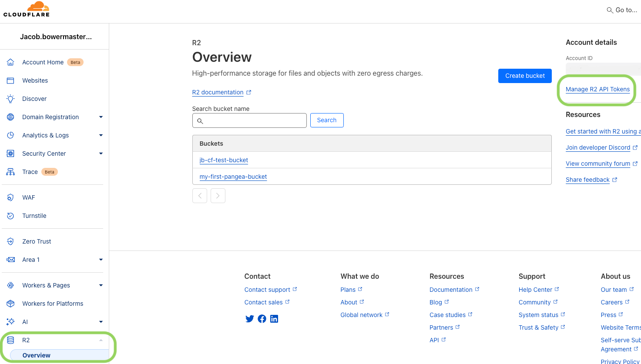641x364 pixels.
Task: Open the Share feedback link
Action: click(587, 180)
